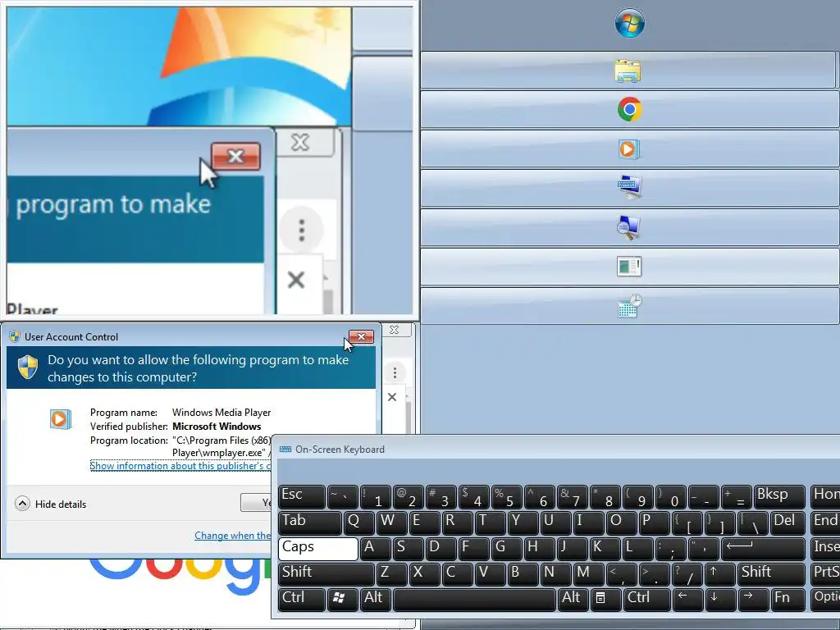The image size is (840, 630).
Task: Click the generic program window taskbar icon
Action: coord(629,267)
